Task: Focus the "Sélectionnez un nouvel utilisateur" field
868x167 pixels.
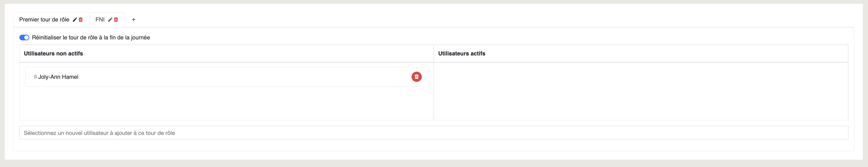Action: [434, 133]
